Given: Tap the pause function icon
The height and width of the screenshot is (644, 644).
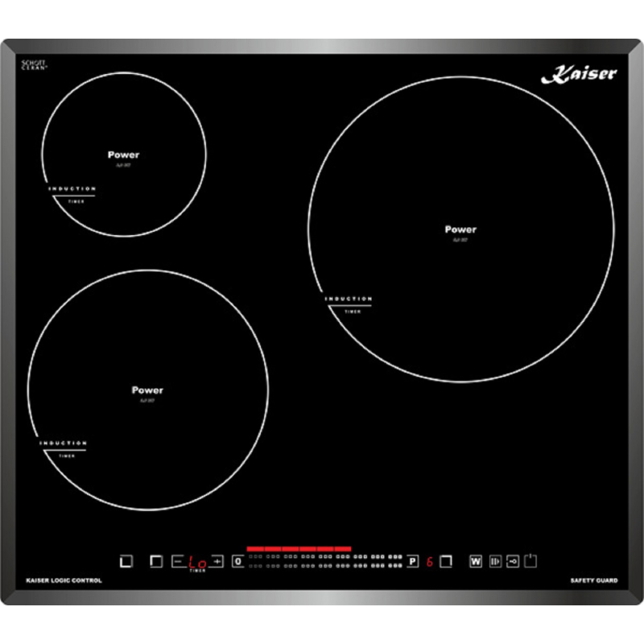Looking at the screenshot, I should click(495, 561).
